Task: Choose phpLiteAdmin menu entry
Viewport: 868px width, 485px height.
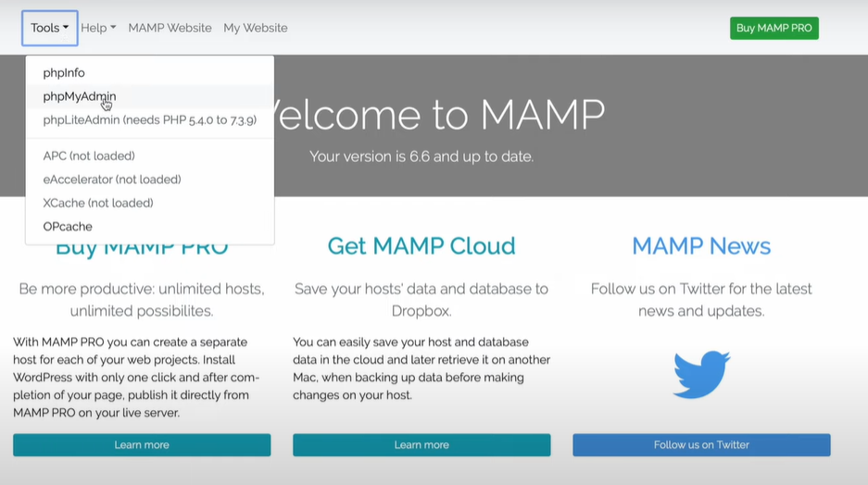Action: point(149,120)
